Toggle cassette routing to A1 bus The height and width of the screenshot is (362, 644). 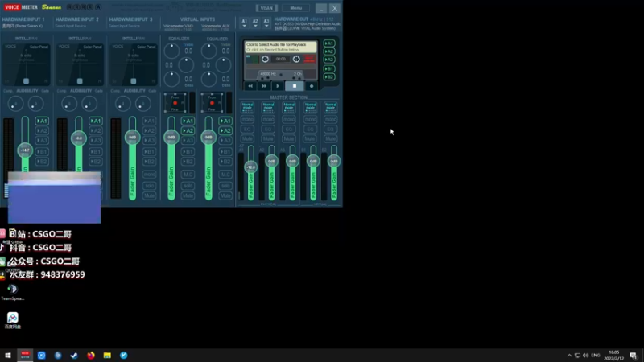[x=329, y=43]
